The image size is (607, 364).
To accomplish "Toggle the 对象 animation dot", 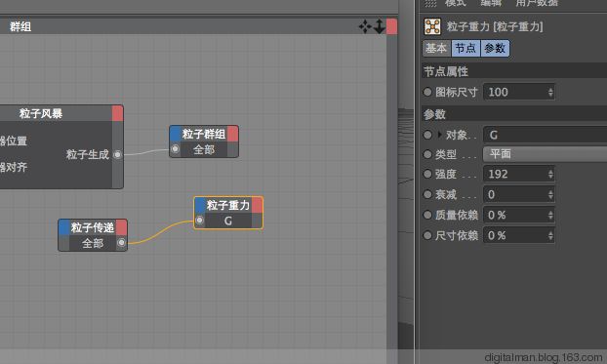I will (x=427, y=135).
